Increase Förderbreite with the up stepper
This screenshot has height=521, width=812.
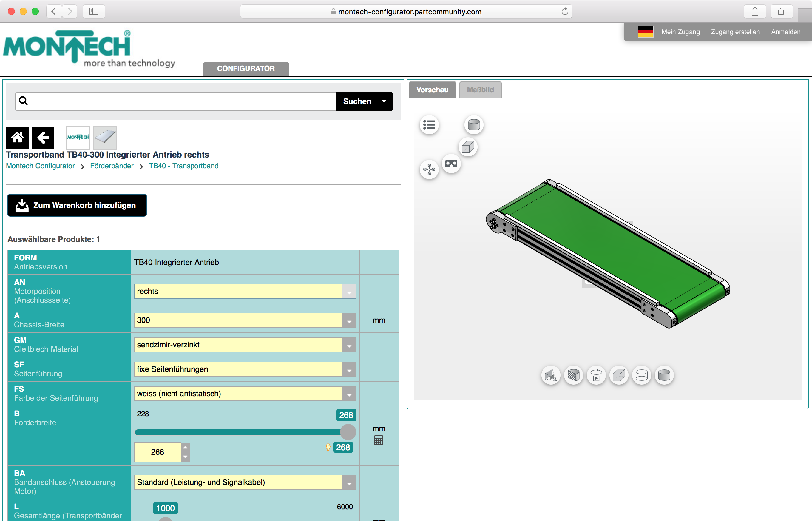point(185,447)
